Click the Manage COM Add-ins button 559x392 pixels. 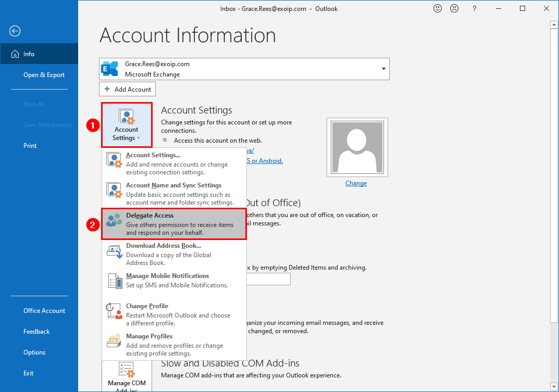click(x=127, y=376)
